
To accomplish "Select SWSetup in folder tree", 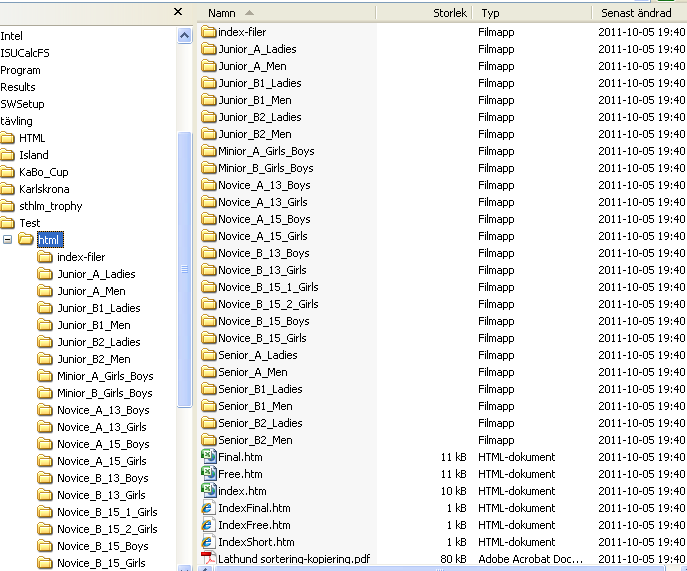I will pos(22,104).
